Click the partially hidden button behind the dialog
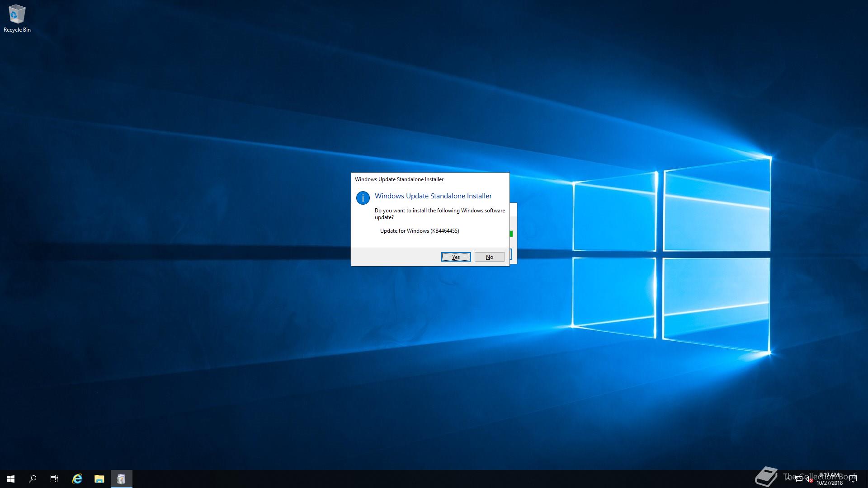Image resolution: width=868 pixels, height=488 pixels. point(511,254)
